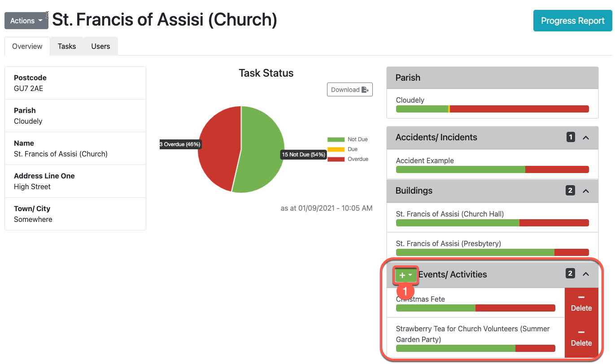The height and width of the screenshot is (364, 615).
Task: Click the Accidents/Incidents count badge
Action: click(570, 137)
